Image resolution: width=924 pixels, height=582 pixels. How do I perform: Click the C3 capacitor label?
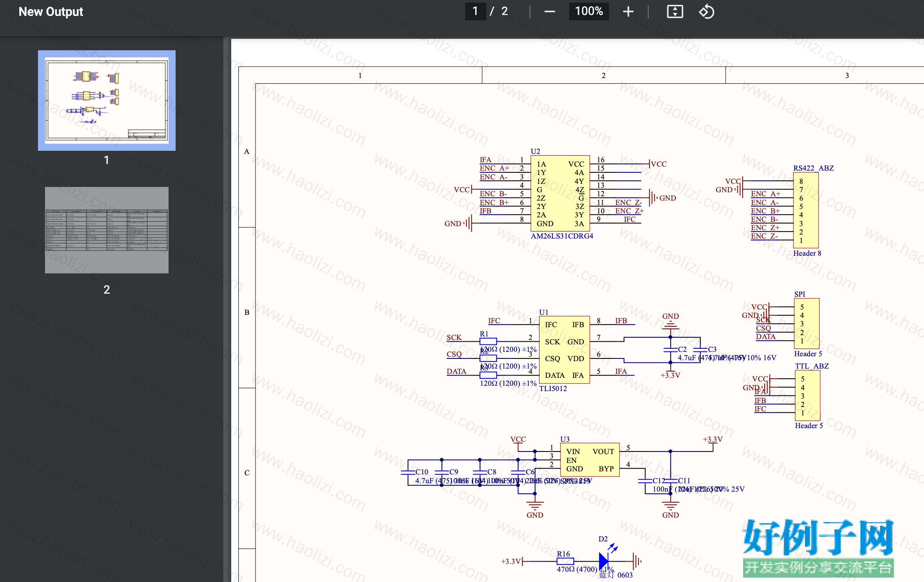pos(712,349)
